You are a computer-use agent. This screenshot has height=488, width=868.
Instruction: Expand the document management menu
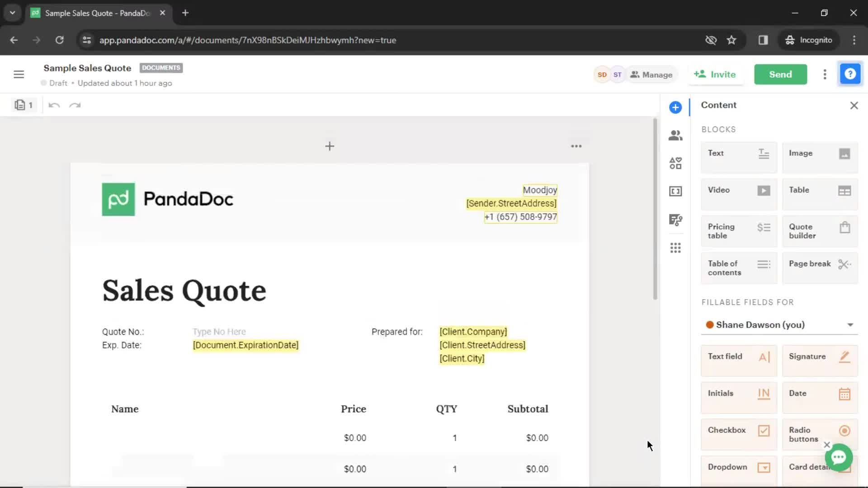[825, 74]
